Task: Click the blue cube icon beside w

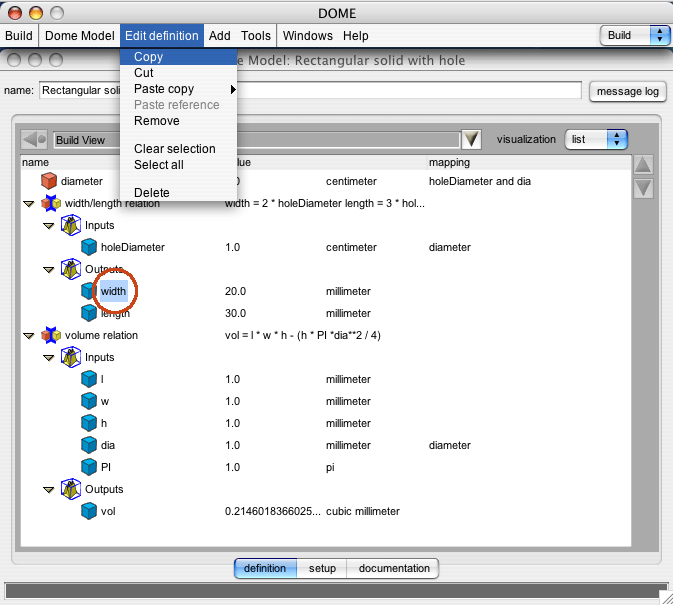Action: [x=89, y=401]
